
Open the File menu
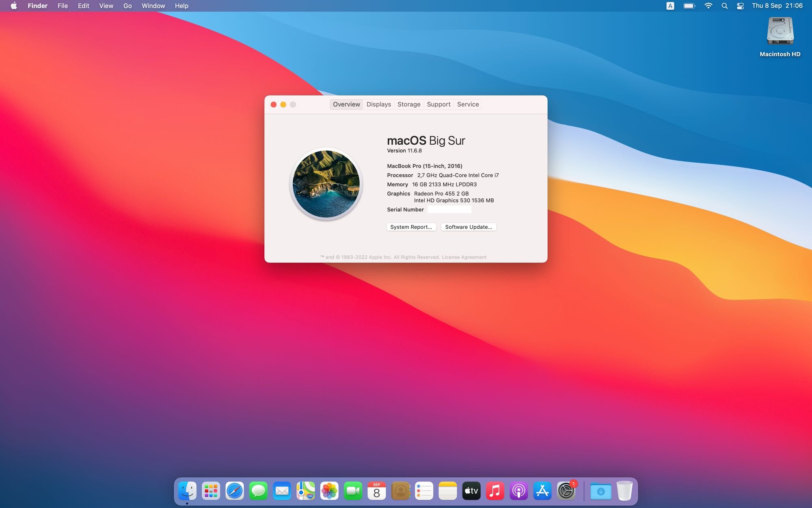(x=63, y=6)
